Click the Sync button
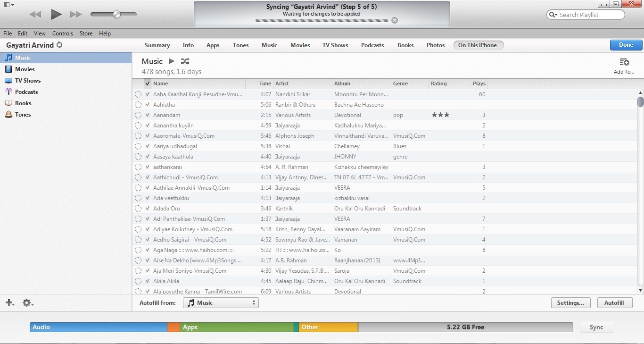644x344 pixels. 596,327
